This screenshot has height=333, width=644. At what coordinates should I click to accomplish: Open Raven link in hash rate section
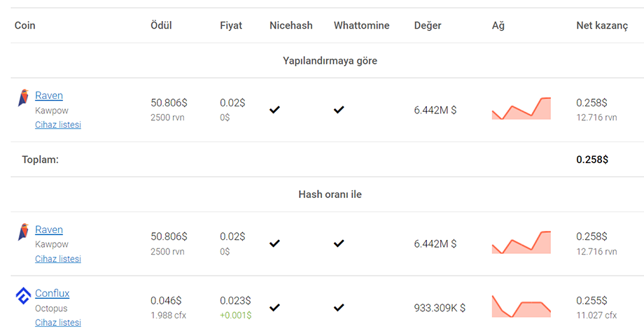click(x=49, y=229)
